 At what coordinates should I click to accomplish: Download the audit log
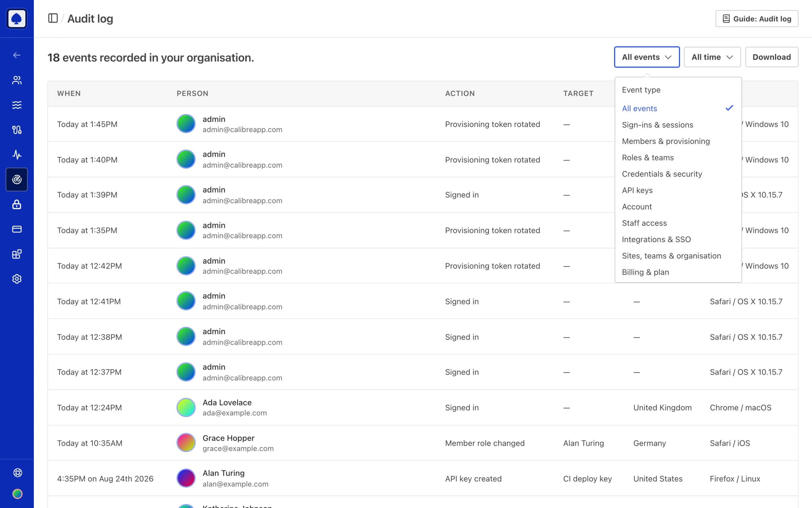(771, 57)
